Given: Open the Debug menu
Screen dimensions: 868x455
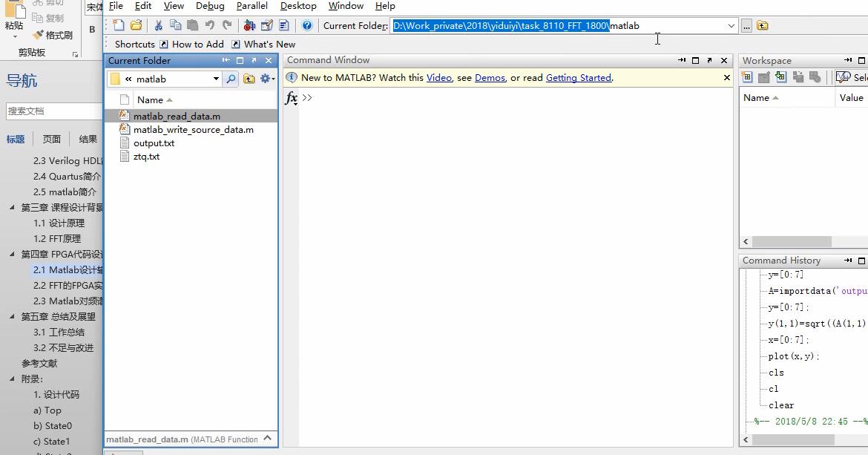Looking at the screenshot, I should 211,6.
